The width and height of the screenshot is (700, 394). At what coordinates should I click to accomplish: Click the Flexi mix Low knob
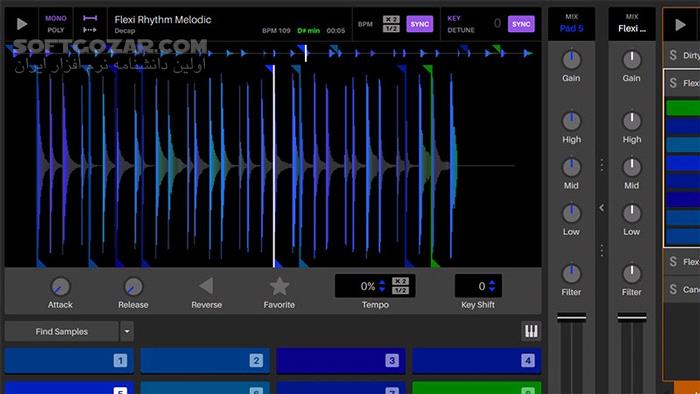632,214
